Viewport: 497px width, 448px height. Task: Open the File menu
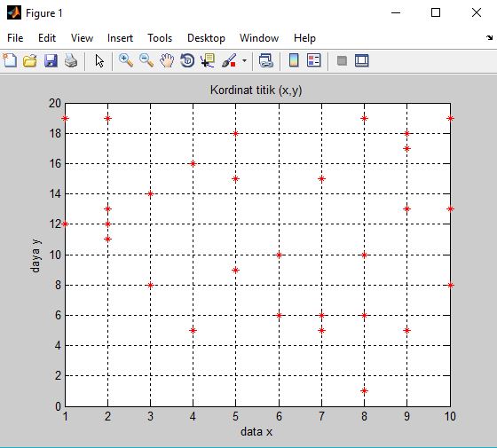coord(15,38)
